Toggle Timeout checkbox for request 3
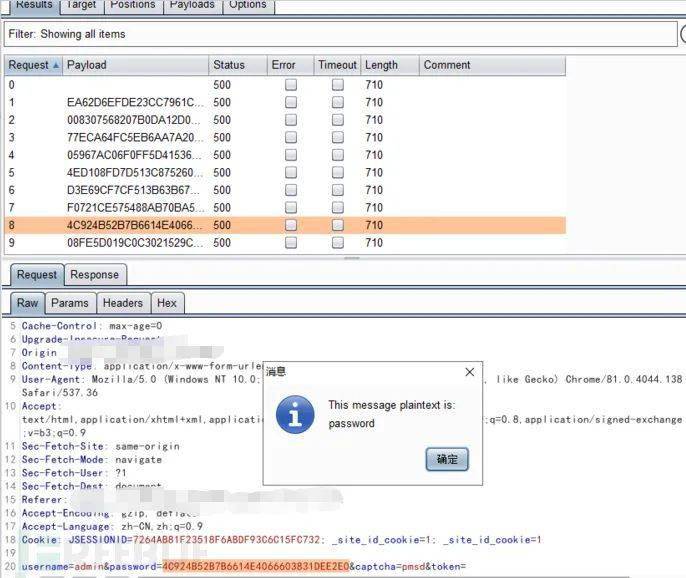This screenshot has width=686, height=578. 338,138
